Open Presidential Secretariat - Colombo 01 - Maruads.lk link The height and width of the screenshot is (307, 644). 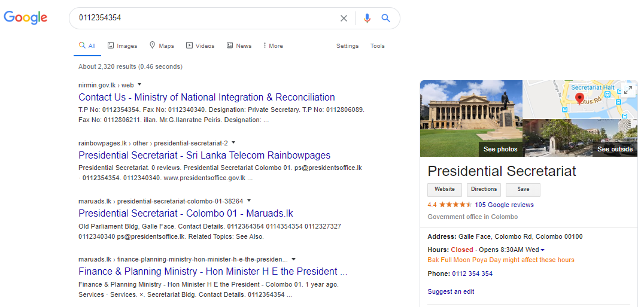pos(186,214)
